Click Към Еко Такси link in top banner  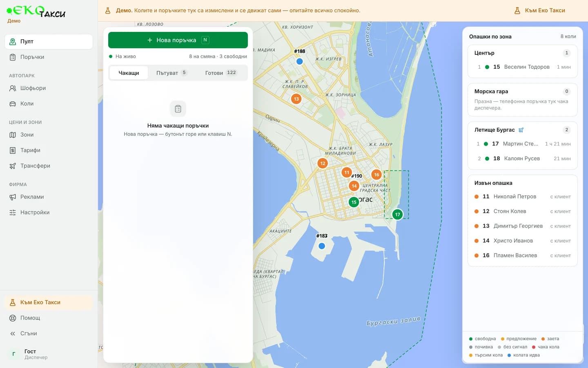pyautogui.click(x=539, y=11)
